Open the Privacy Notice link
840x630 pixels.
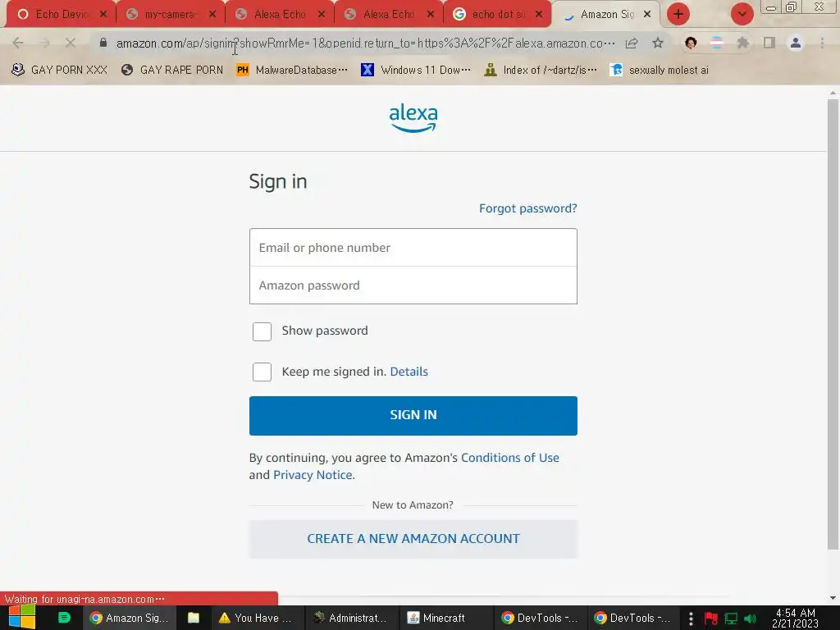click(x=313, y=475)
